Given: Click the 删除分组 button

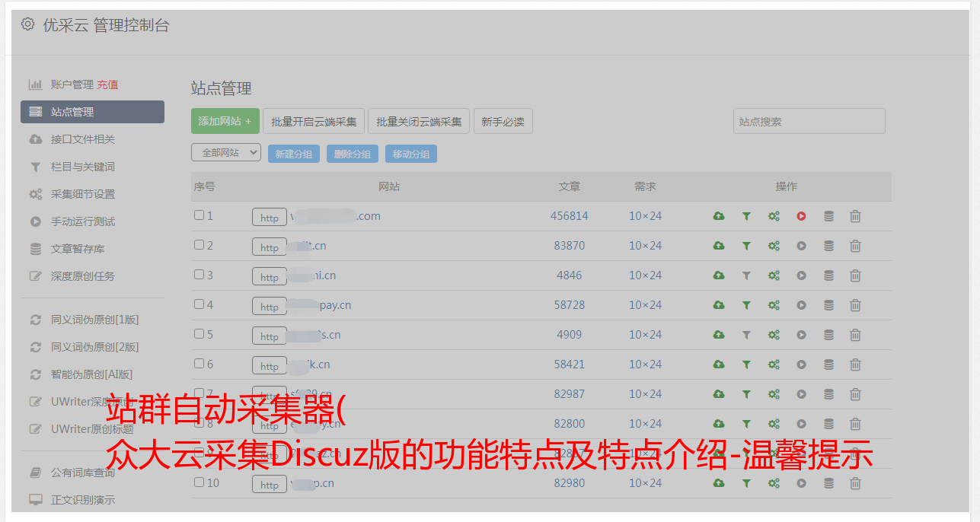Looking at the screenshot, I should pyautogui.click(x=352, y=154).
